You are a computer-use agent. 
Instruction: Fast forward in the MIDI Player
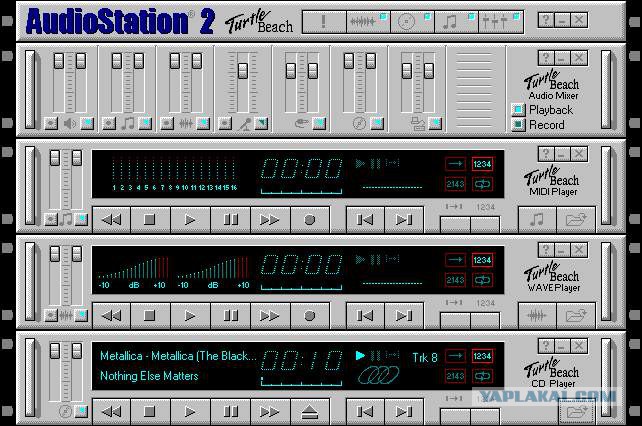pos(270,220)
